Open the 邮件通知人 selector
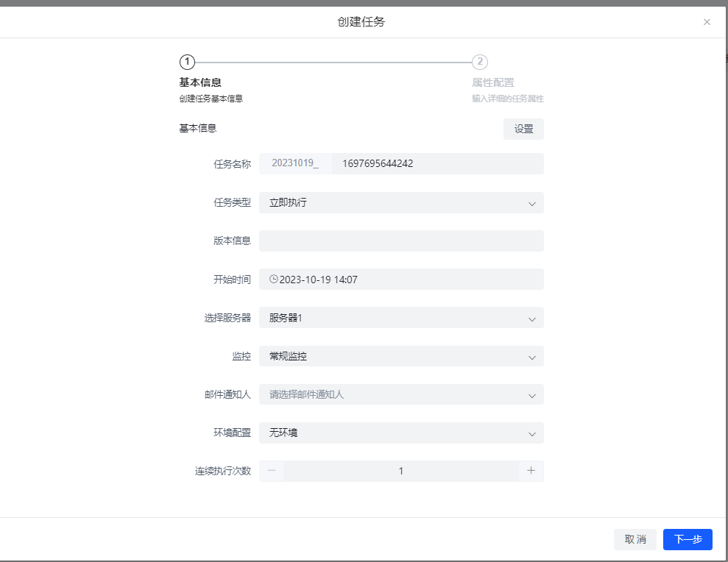The width and height of the screenshot is (728, 562). tap(401, 395)
